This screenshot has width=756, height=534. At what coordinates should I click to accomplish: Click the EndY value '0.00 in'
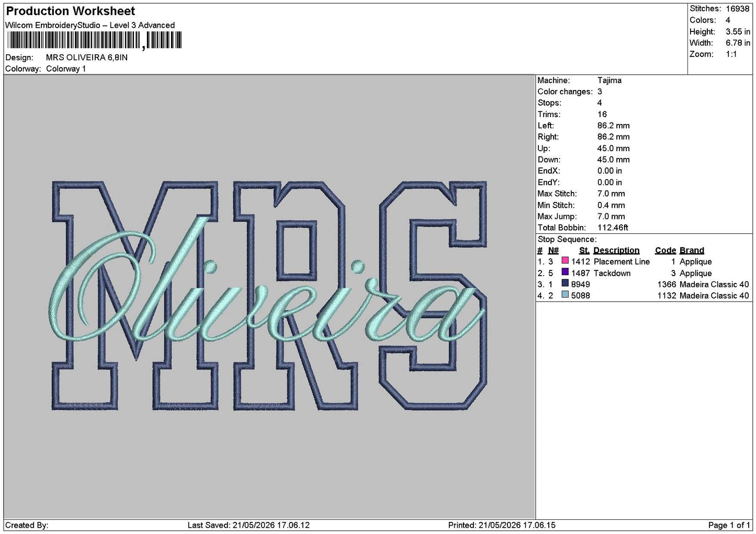[x=610, y=183]
